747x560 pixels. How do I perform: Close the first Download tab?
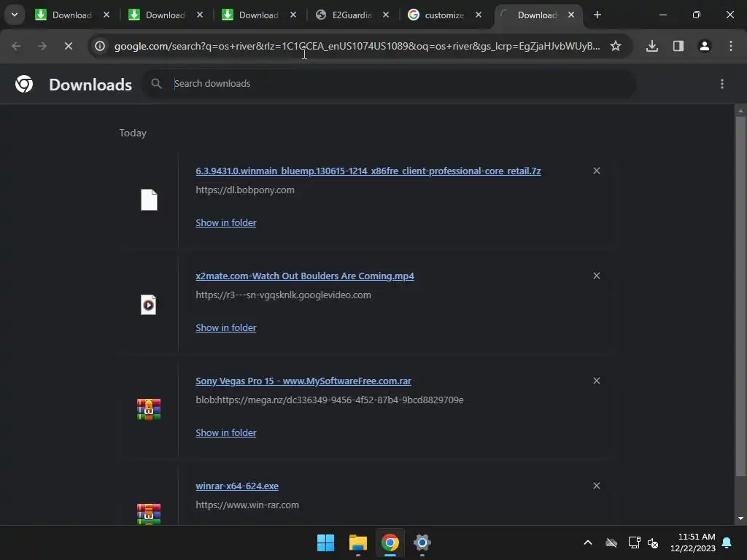click(x=107, y=15)
